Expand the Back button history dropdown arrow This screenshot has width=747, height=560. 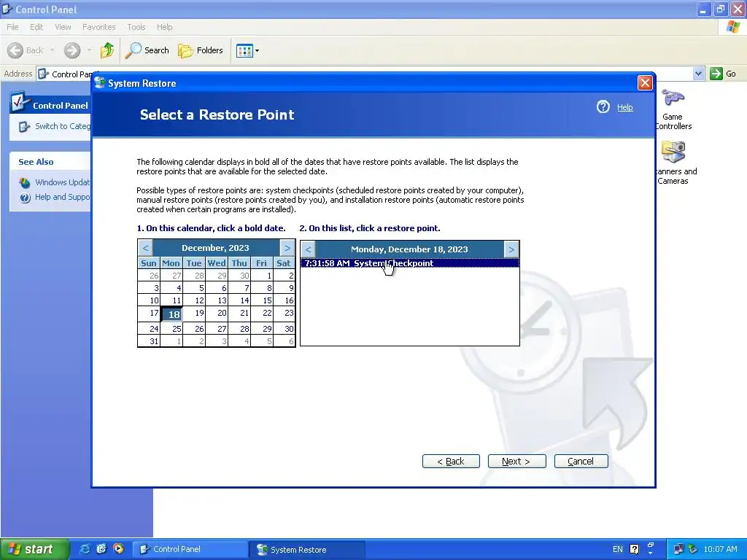(x=52, y=50)
